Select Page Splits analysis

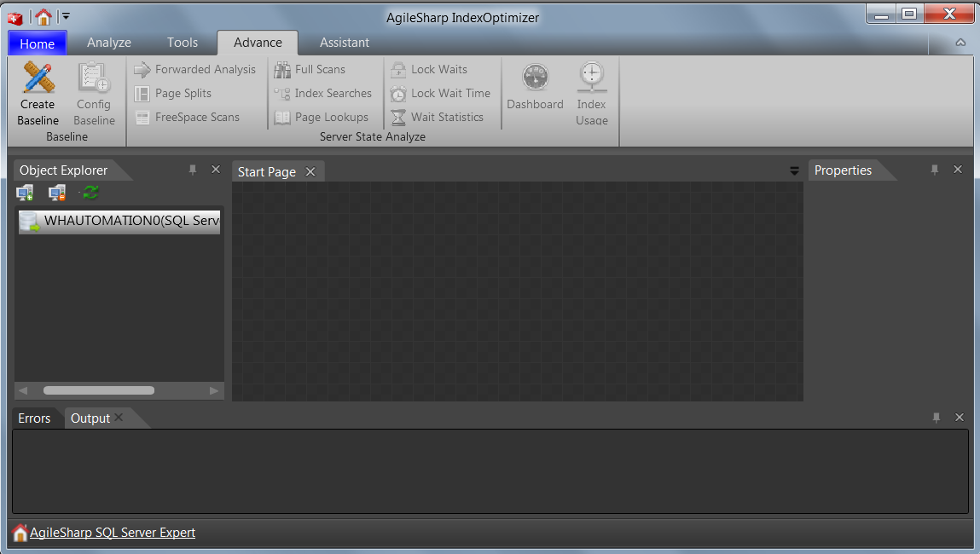[x=173, y=93]
